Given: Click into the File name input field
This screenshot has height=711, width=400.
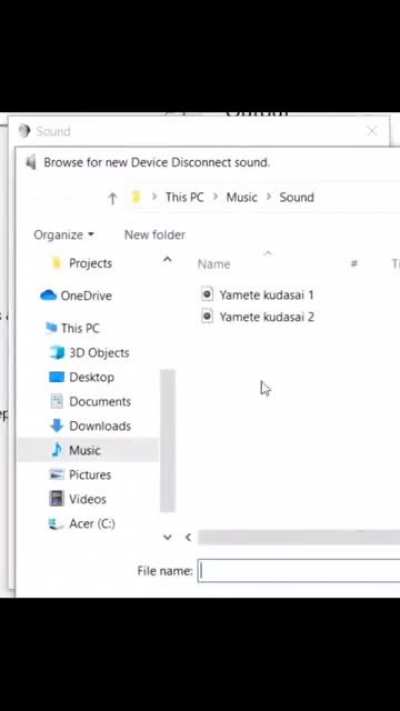Looking at the screenshot, I should click(x=299, y=571).
